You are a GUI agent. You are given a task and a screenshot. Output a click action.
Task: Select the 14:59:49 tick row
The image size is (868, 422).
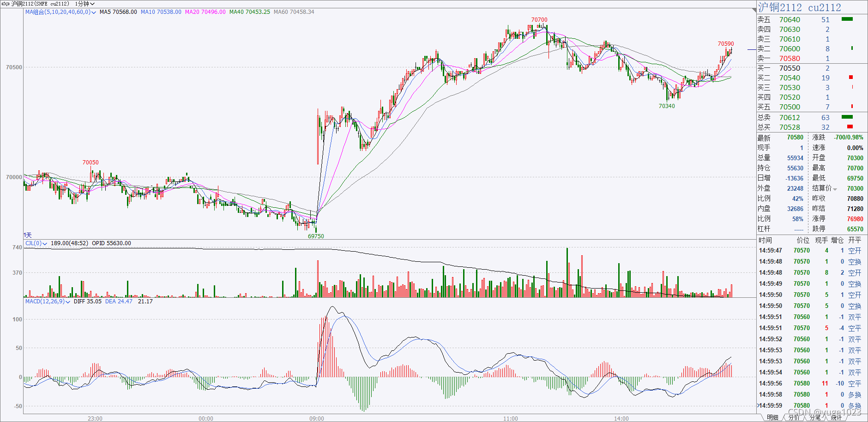pyautogui.click(x=812, y=284)
